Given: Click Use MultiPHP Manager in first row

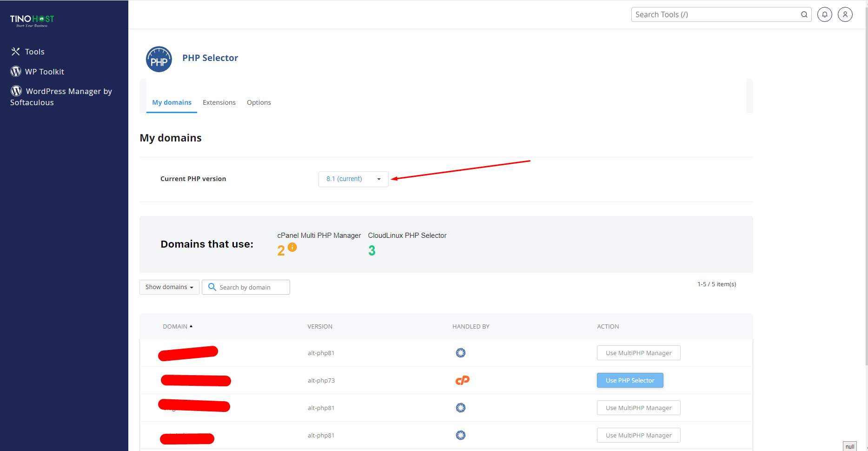Looking at the screenshot, I should pos(639,353).
